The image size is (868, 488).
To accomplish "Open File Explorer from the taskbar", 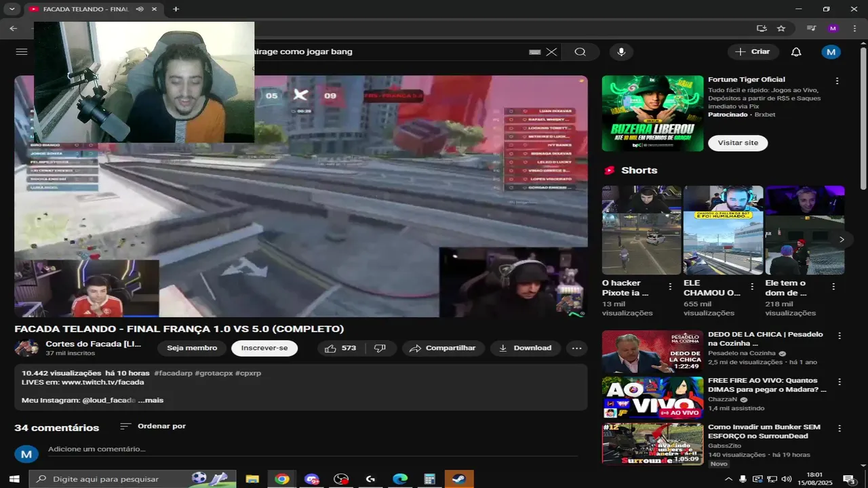I will pyautogui.click(x=252, y=479).
